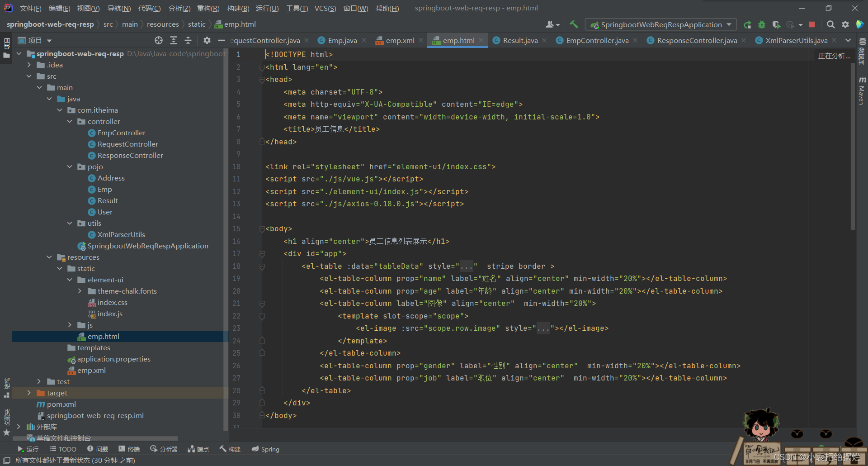Open the VCS(S) menu
The height and width of the screenshot is (466, 868).
coord(325,9)
